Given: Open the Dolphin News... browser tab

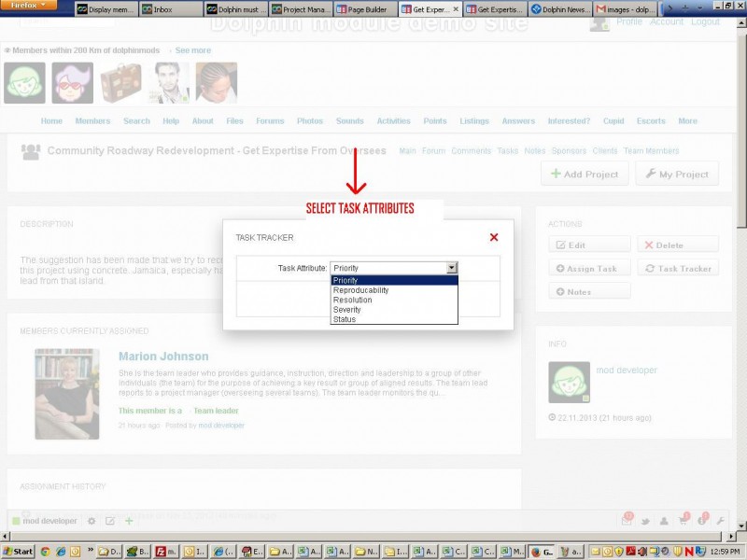Looking at the screenshot, I should point(560,9).
